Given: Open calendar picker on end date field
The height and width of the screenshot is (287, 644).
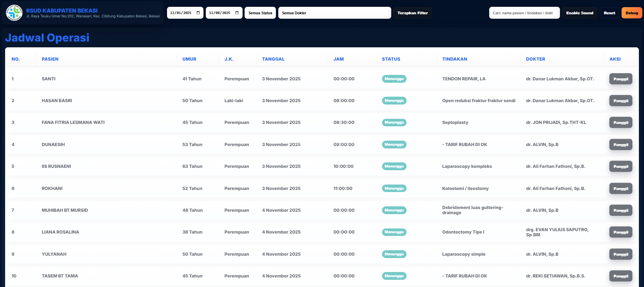Looking at the screenshot, I should click(x=237, y=13).
